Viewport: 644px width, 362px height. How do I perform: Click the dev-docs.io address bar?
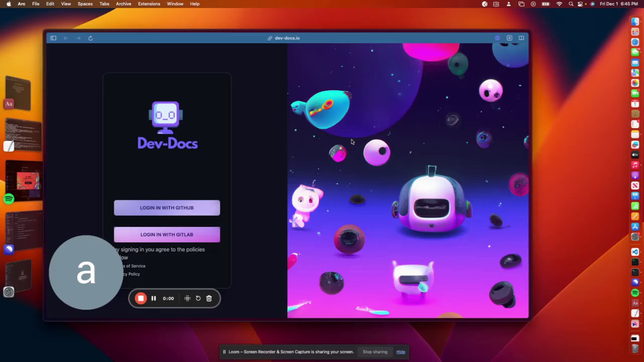(x=287, y=38)
